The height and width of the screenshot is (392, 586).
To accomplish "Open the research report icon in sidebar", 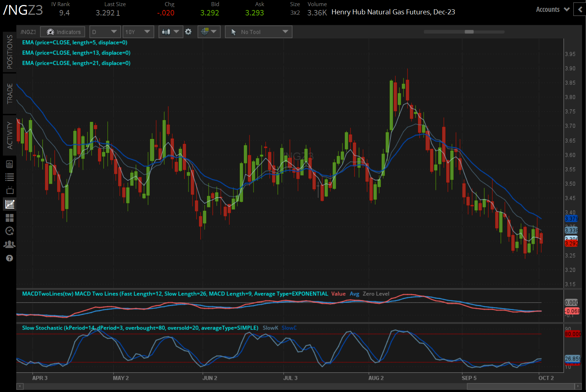I will [10, 164].
